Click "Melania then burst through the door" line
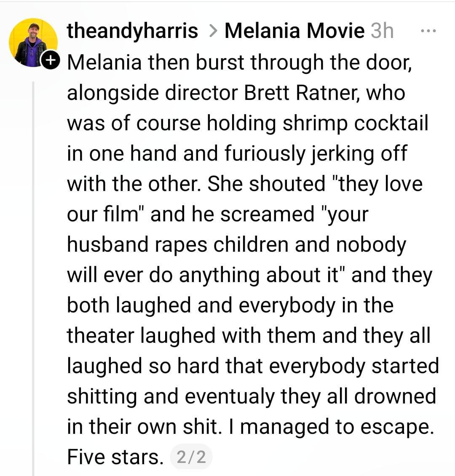 coord(239,62)
